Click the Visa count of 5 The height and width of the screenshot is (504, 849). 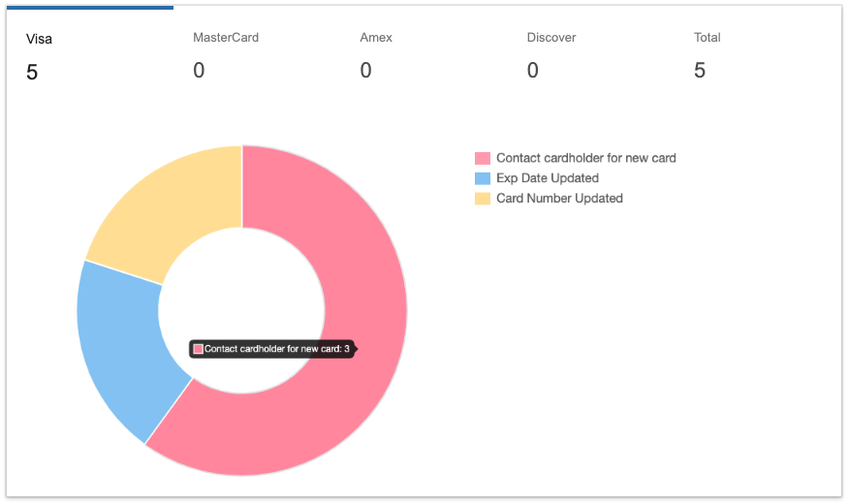click(x=32, y=72)
